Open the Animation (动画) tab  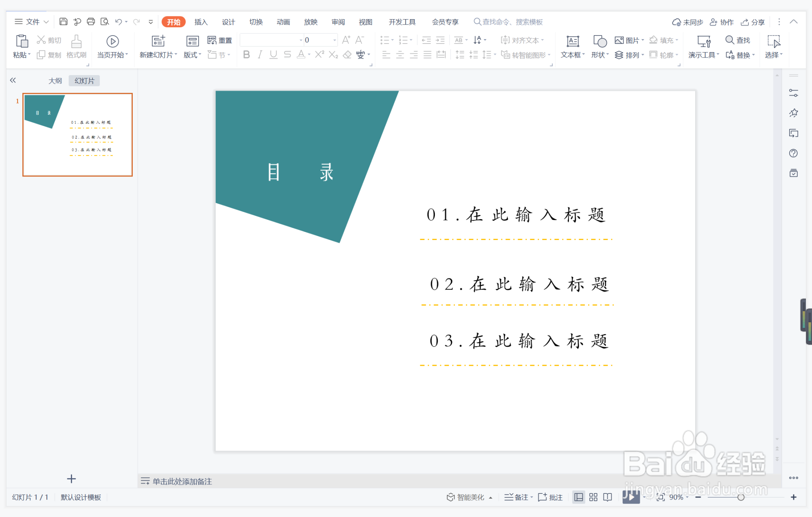283,22
